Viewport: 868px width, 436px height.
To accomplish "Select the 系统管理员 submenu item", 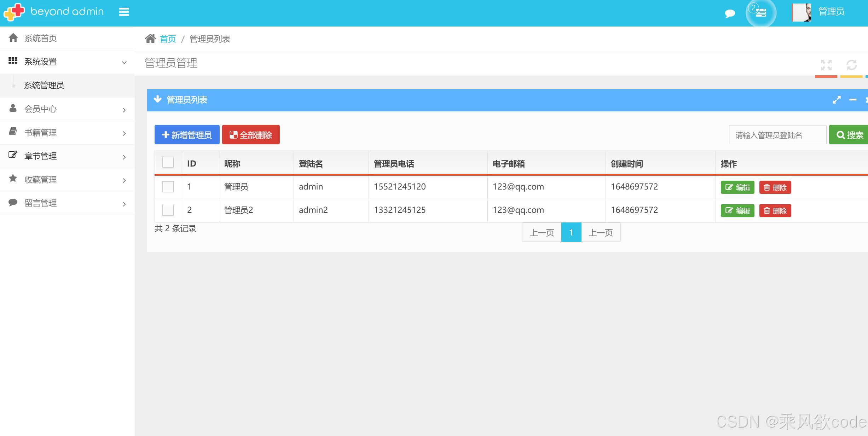I will pyautogui.click(x=44, y=86).
